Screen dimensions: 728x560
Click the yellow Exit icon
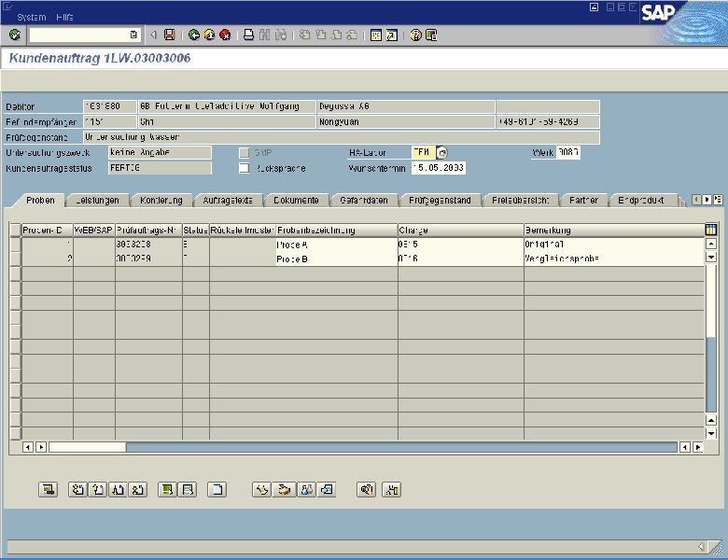209,35
